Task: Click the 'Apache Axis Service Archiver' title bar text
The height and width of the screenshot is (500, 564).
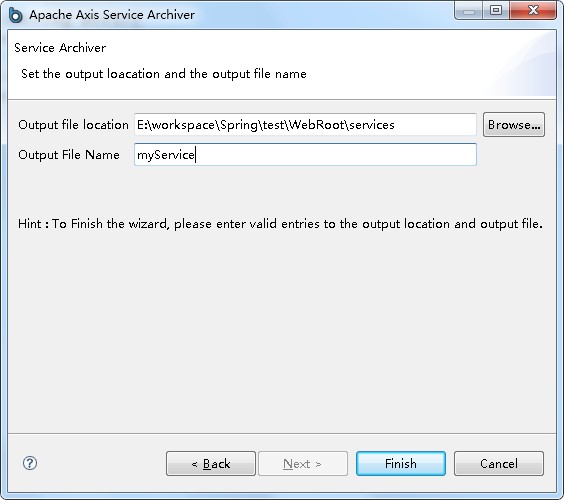Action: [112, 15]
